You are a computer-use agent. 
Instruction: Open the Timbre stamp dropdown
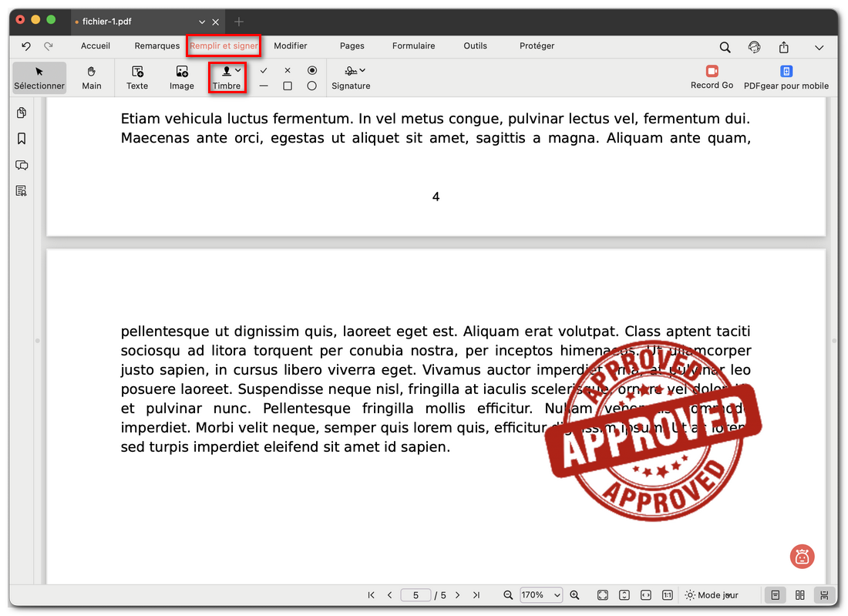tap(237, 70)
